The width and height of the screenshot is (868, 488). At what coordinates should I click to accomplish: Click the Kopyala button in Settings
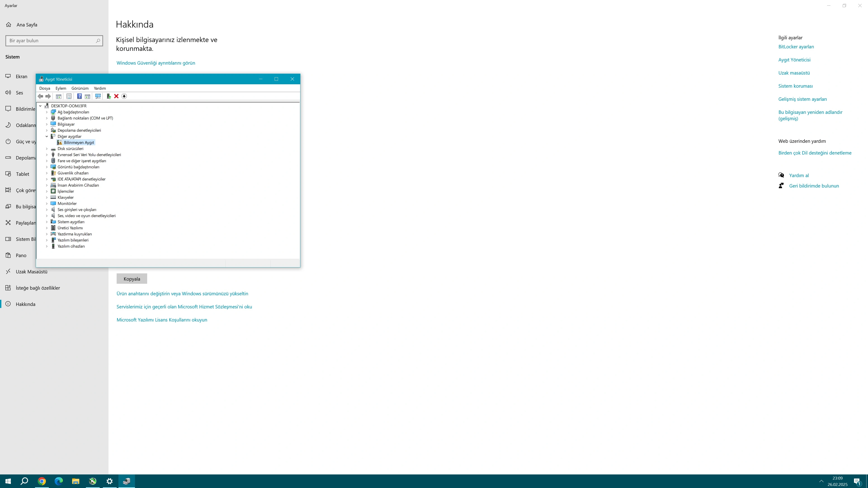tap(132, 279)
